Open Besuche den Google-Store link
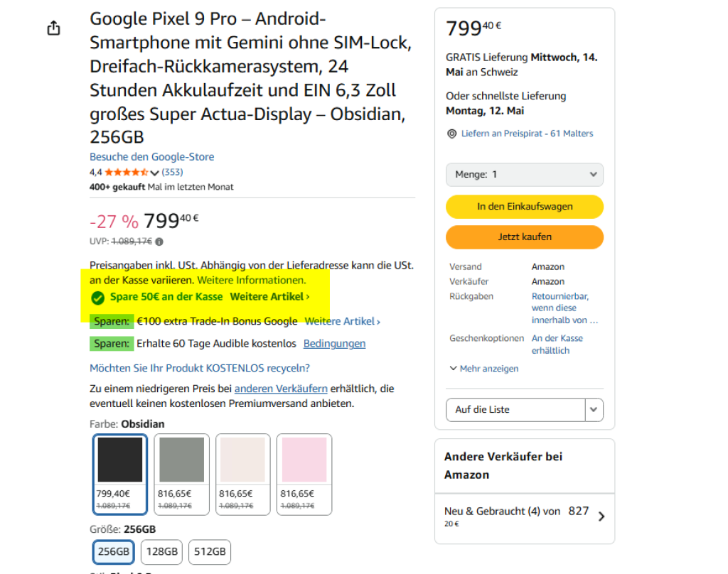 (x=151, y=157)
